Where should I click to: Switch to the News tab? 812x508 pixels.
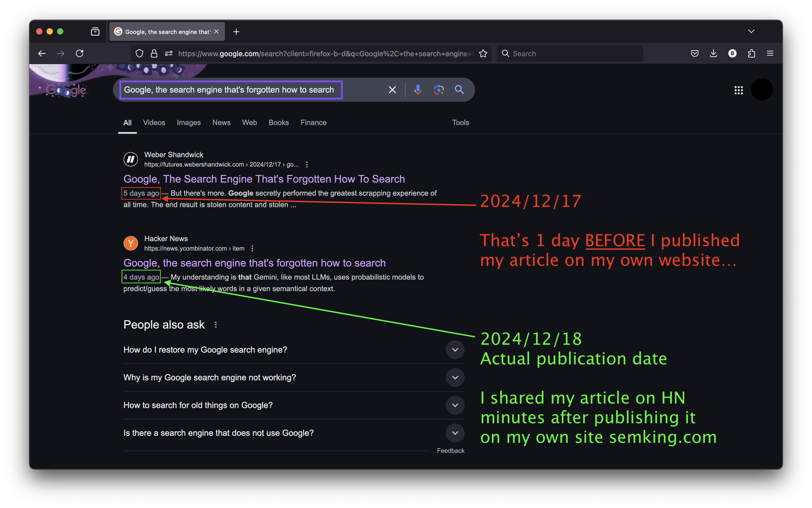[221, 123]
